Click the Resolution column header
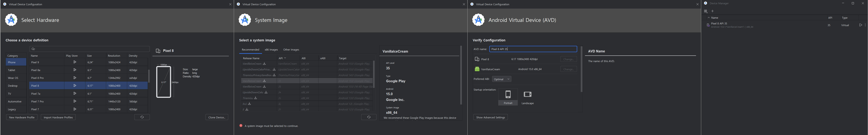The width and height of the screenshot is (868, 135). pos(114,56)
